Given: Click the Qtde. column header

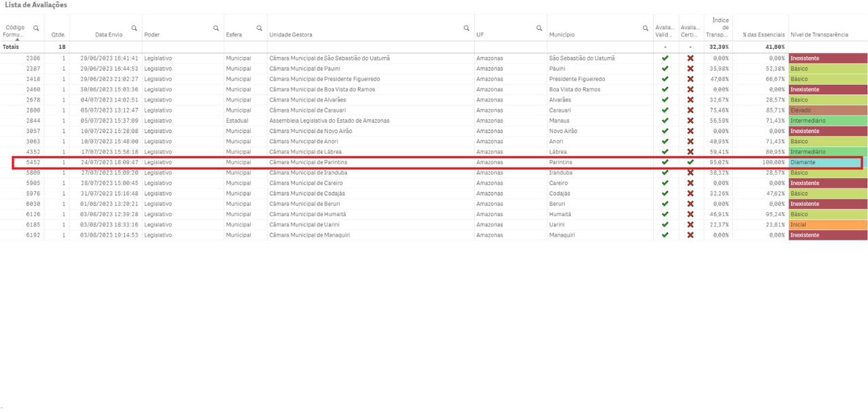Looking at the screenshot, I should point(58,35).
